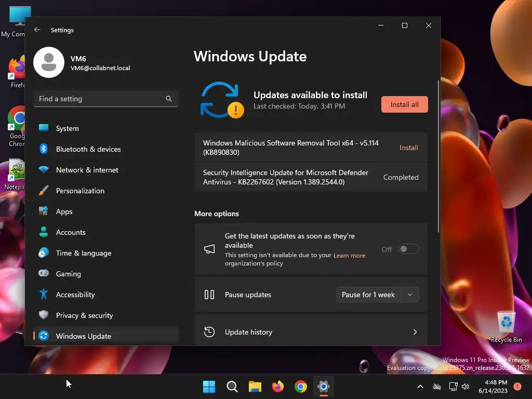Click the Network Wi-Fi icon in sidebar
532x399 pixels.
coord(44,169)
